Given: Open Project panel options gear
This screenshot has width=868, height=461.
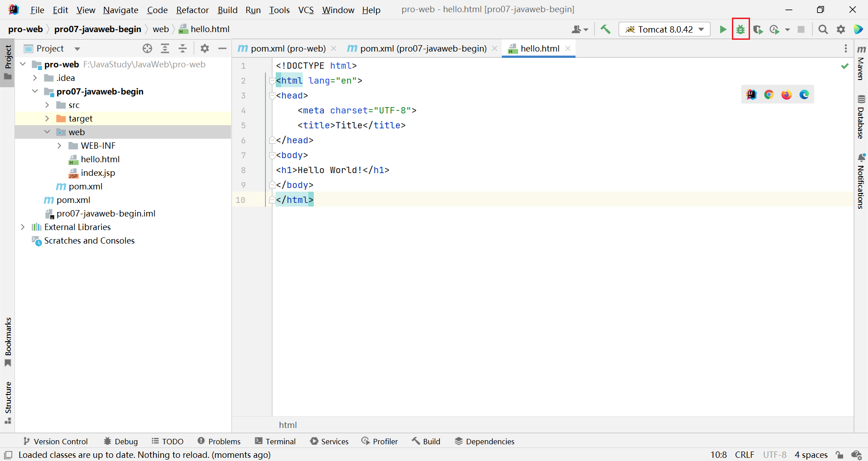Looking at the screenshot, I should coord(205,48).
